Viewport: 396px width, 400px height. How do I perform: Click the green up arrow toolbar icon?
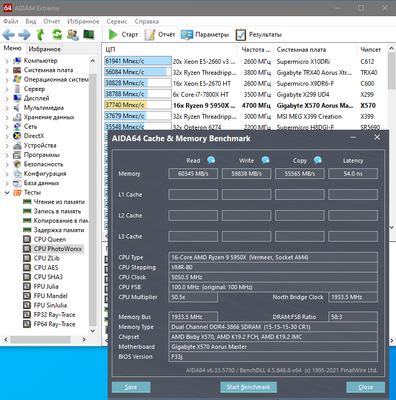click(41, 34)
